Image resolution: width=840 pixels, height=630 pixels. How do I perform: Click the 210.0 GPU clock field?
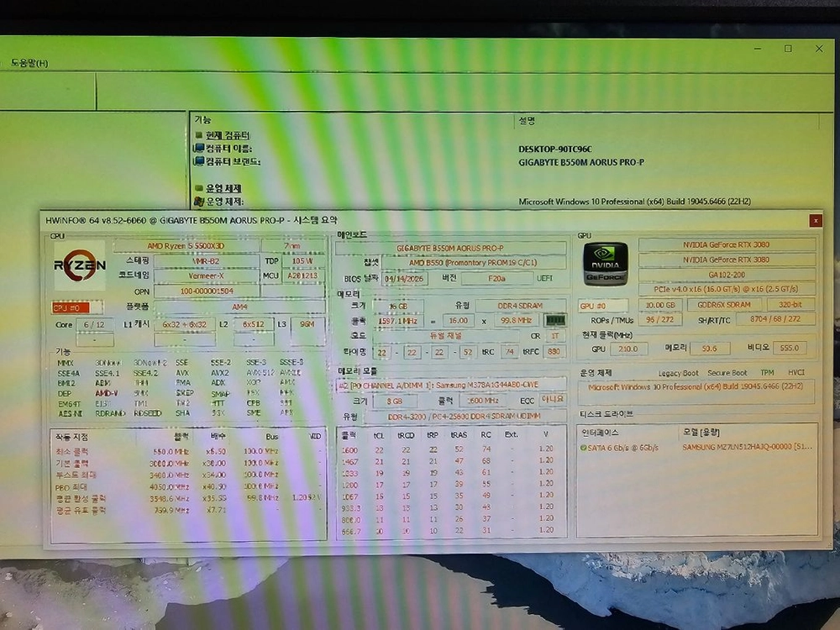(627, 349)
